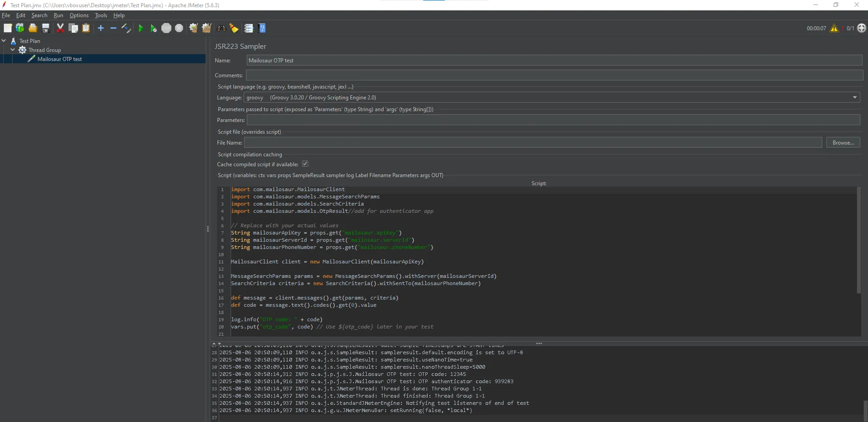Open the Search binoculars icon
Screen dimensions: 868x422
pos(221,28)
